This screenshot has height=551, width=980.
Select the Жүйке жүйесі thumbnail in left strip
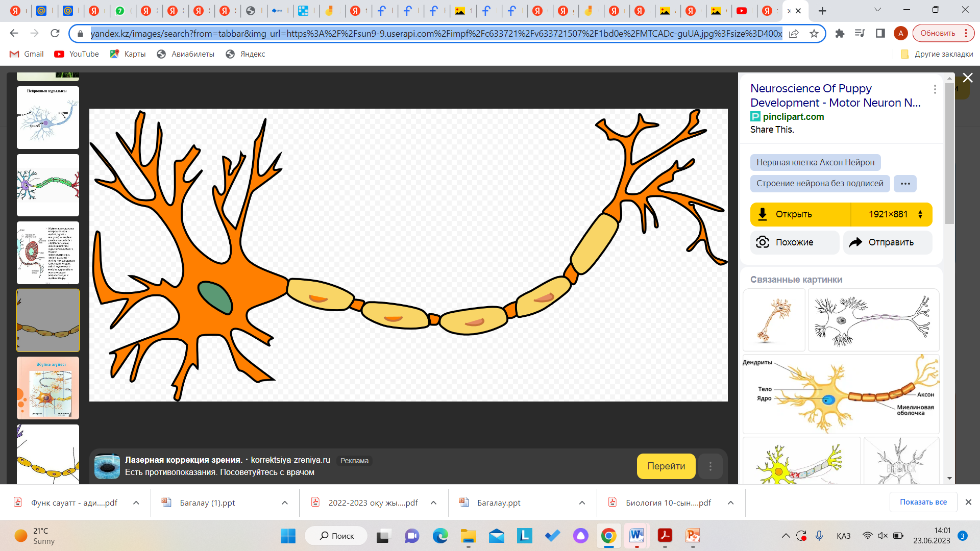click(48, 388)
